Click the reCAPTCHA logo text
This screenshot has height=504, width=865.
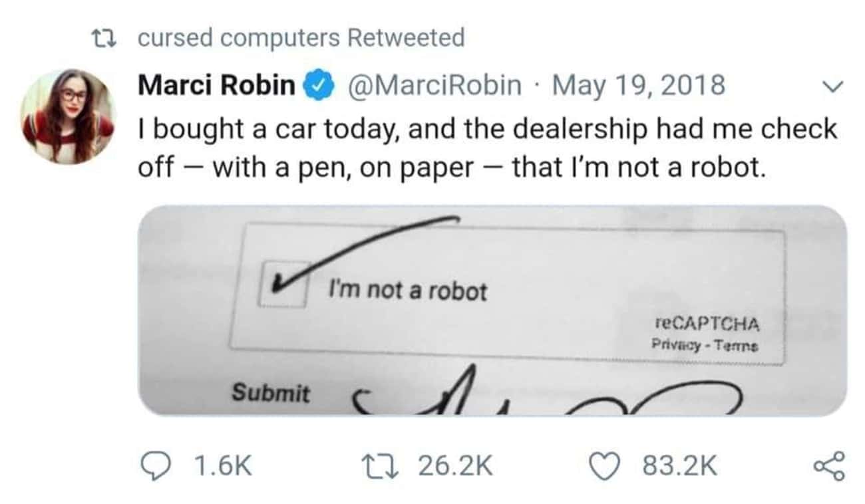[707, 324]
